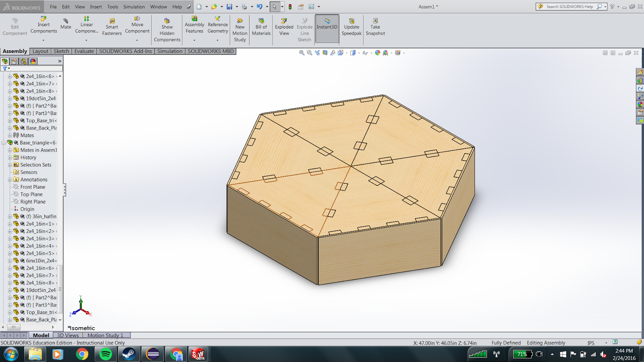Click Display Style cube icon
This screenshot has width=644, height=362.
(x=353, y=53)
